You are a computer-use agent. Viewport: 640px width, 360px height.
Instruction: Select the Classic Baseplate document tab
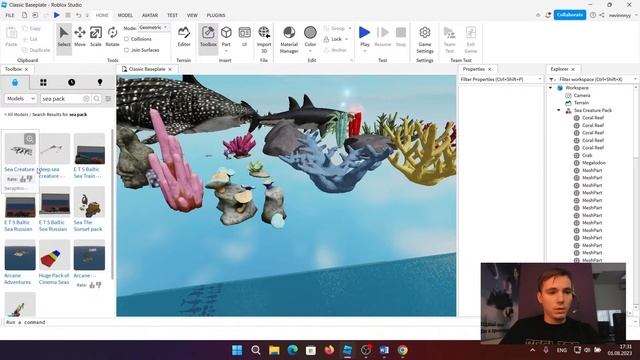147,69
